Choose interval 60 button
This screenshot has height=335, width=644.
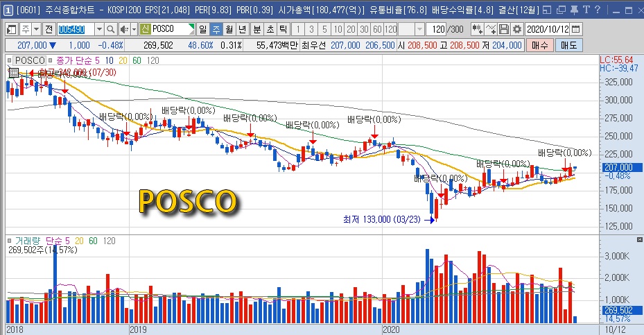click(x=377, y=29)
